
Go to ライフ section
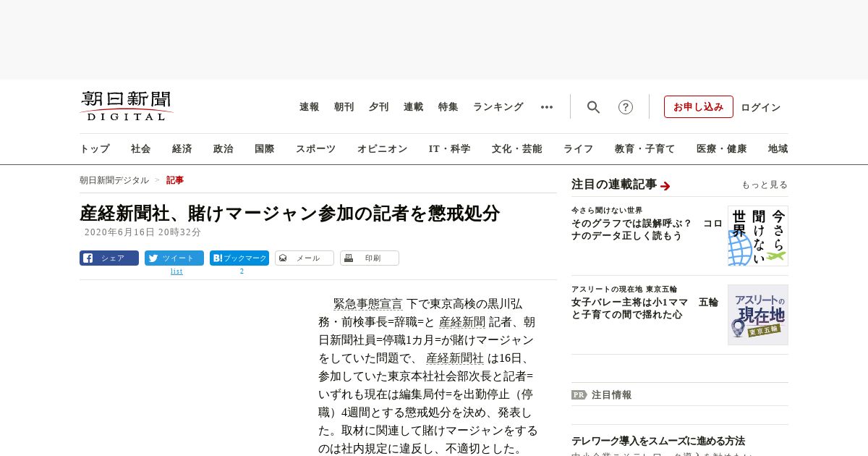578,149
